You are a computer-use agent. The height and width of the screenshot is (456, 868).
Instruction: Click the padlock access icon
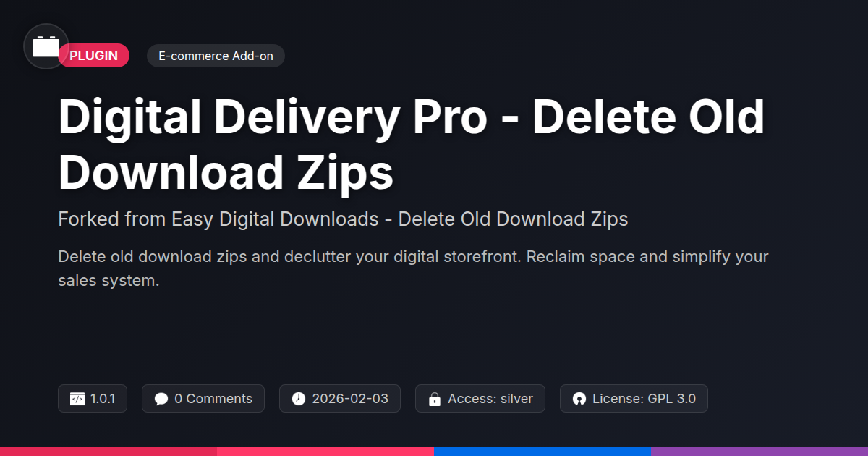[435, 399]
